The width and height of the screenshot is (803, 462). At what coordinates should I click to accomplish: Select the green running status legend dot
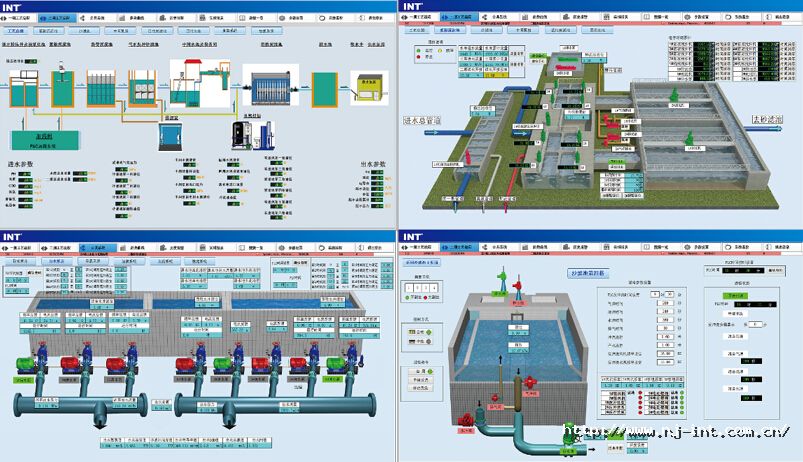tap(408, 297)
